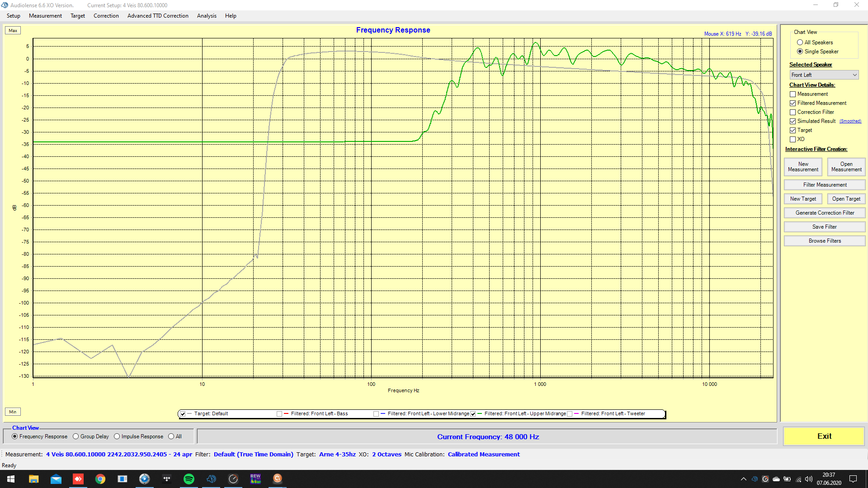Open the TIDAL app in taskbar

click(167, 479)
